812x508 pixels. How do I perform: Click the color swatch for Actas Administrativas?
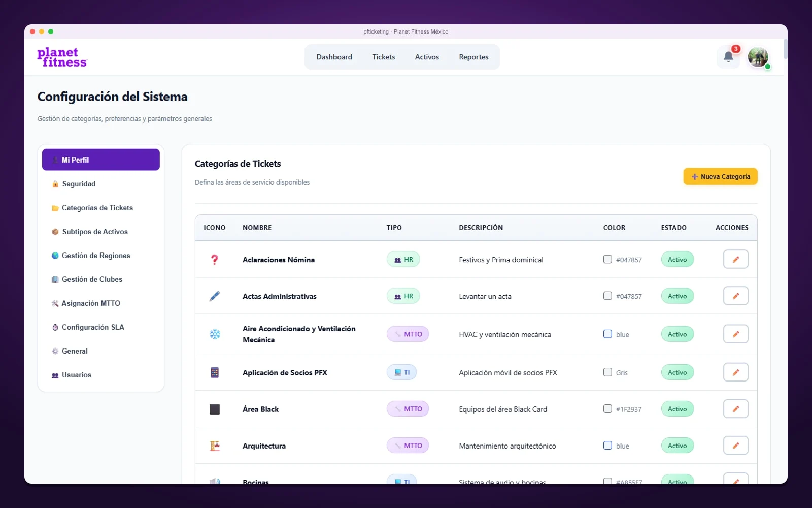pos(607,296)
